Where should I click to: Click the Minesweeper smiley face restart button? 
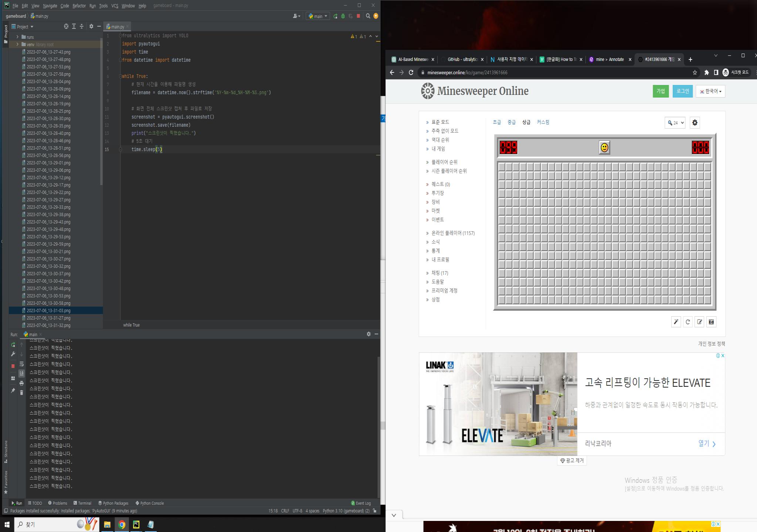604,148
